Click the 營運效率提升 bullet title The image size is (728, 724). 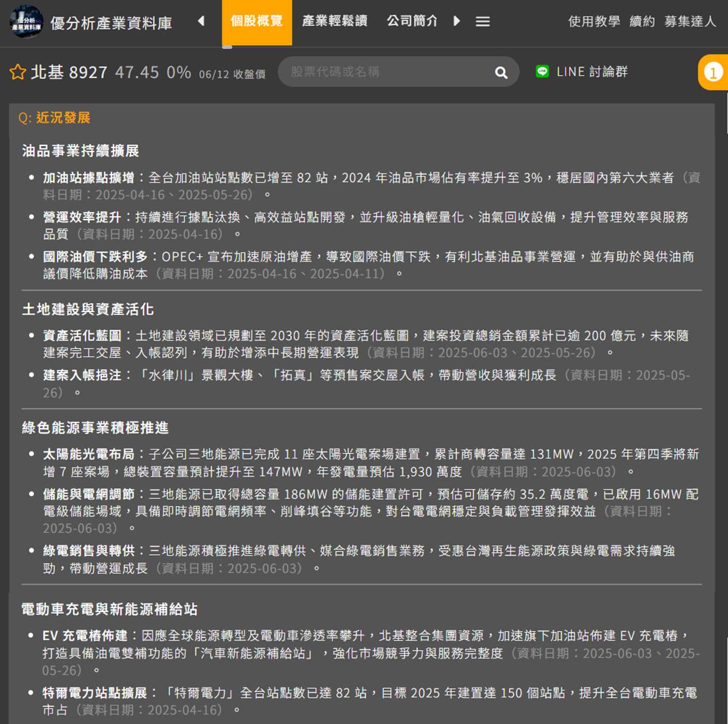tap(82, 217)
